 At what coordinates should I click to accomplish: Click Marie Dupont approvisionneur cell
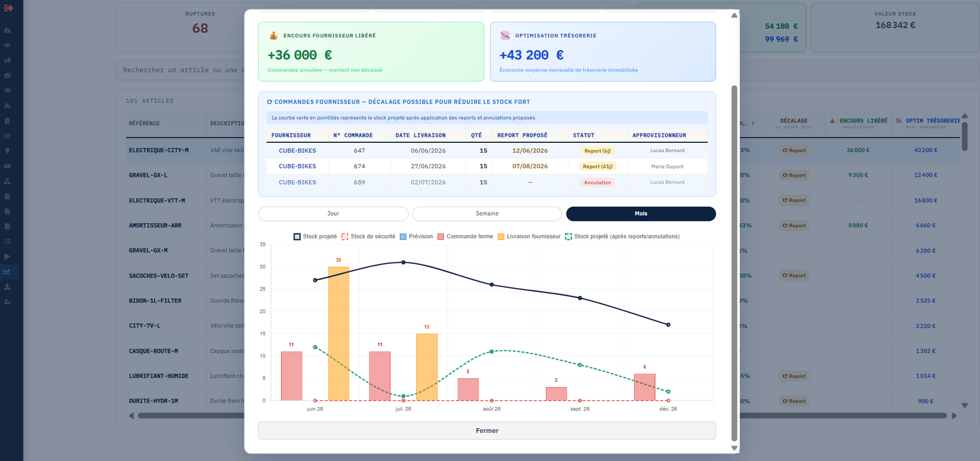pyautogui.click(x=667, y=167)
